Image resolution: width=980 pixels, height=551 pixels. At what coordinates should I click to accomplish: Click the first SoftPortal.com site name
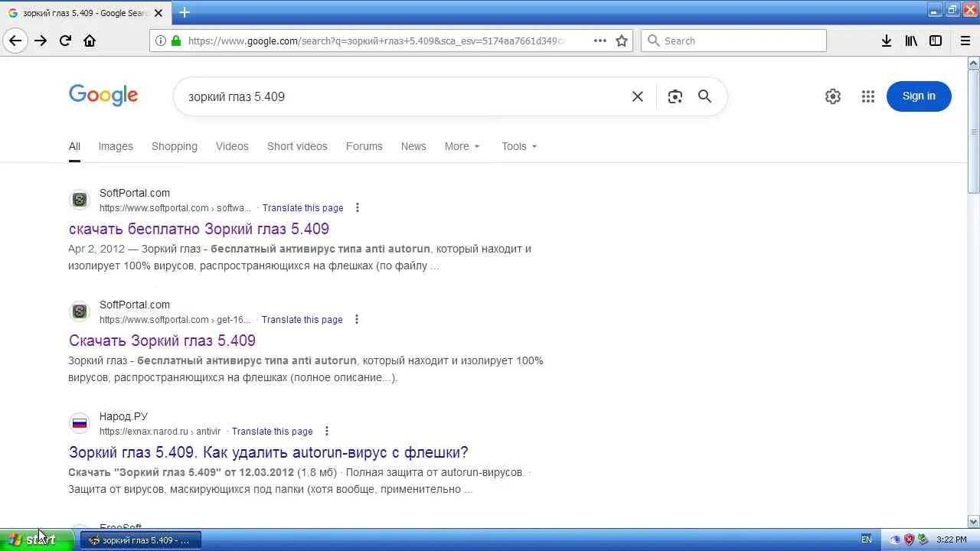pyautogui.click(x=135, y=193)
